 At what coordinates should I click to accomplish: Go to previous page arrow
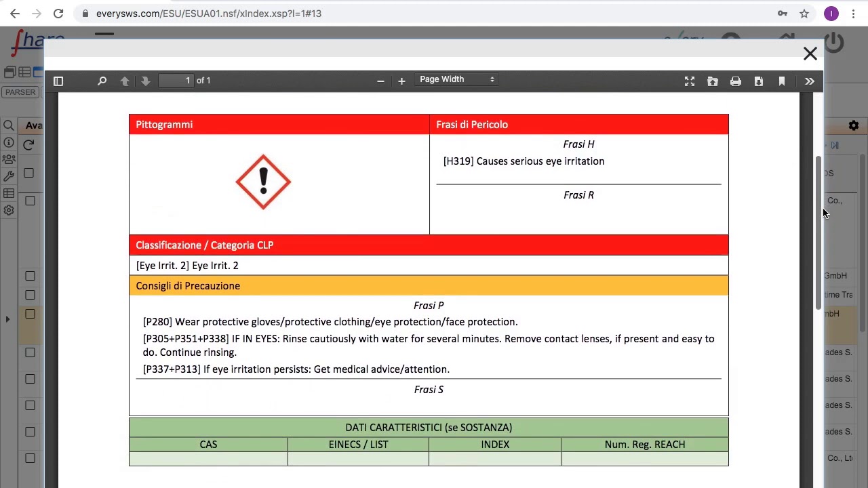pyautogui.click(x=125, y=81)
